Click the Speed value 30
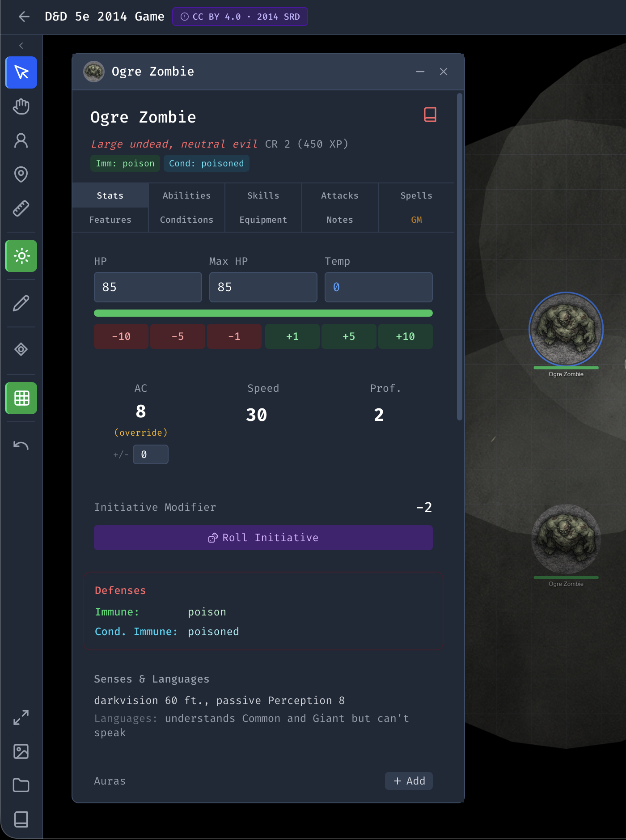The height and width of the screenshot is (840, 626). click(257, 415)
